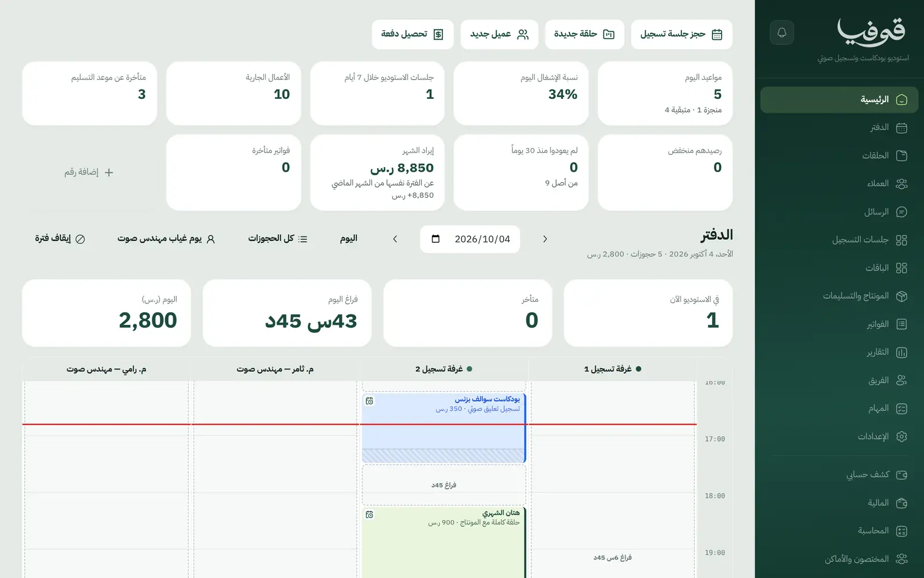The image size is (924, 578).
Task: Go to الحلقات episodes section
Action: pos(839,155)
